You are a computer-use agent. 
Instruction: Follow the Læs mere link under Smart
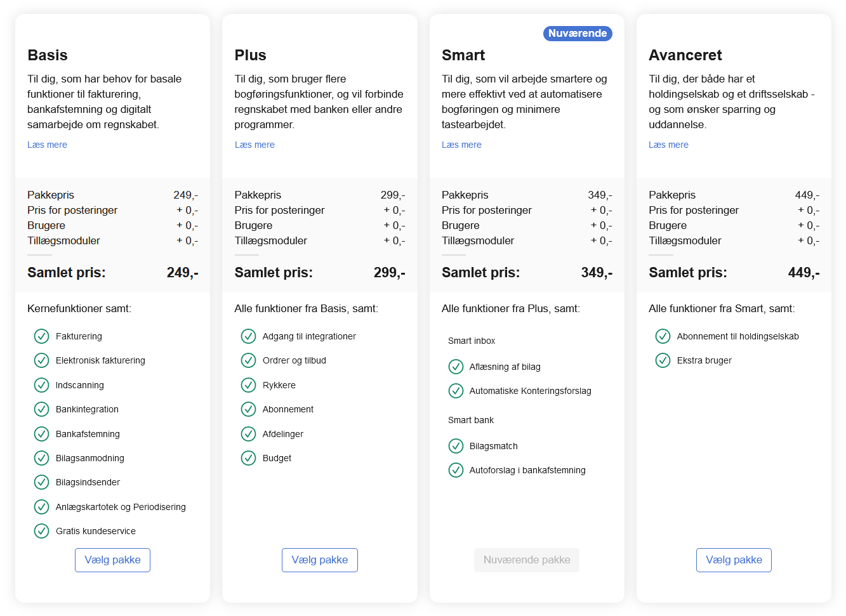[x=461, y=145]
